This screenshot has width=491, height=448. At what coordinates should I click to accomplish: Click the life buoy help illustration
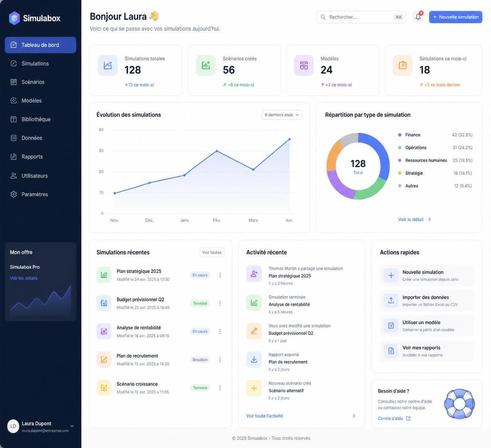(460, 404)
